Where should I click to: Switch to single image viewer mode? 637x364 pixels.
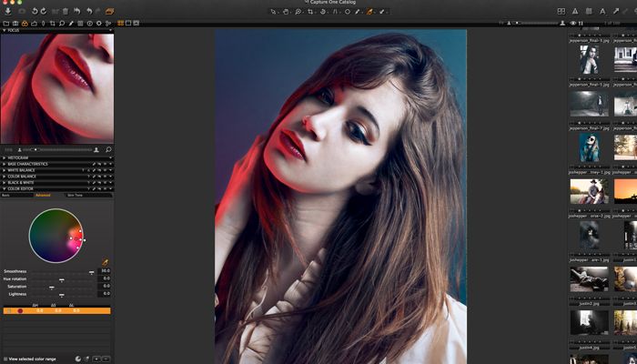(x=128, y=23)
